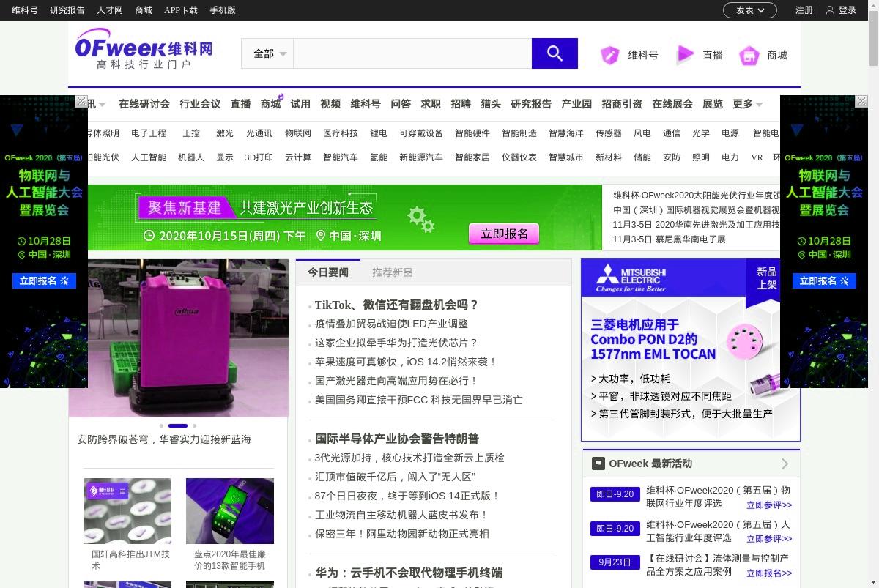
Task: Open headline 国际半导体产业协会警告特朗普
Action: [x=397, y=439]
